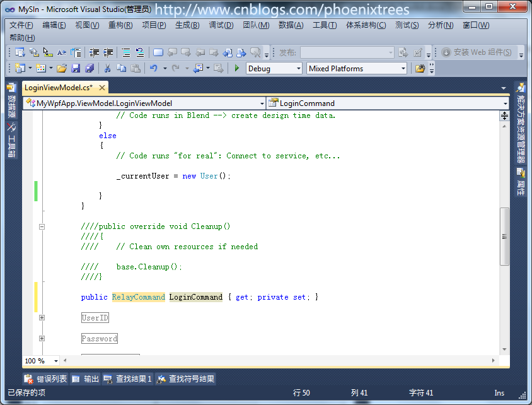
Task: Open the 视图(V) menu
Action: tap(87, 25)
